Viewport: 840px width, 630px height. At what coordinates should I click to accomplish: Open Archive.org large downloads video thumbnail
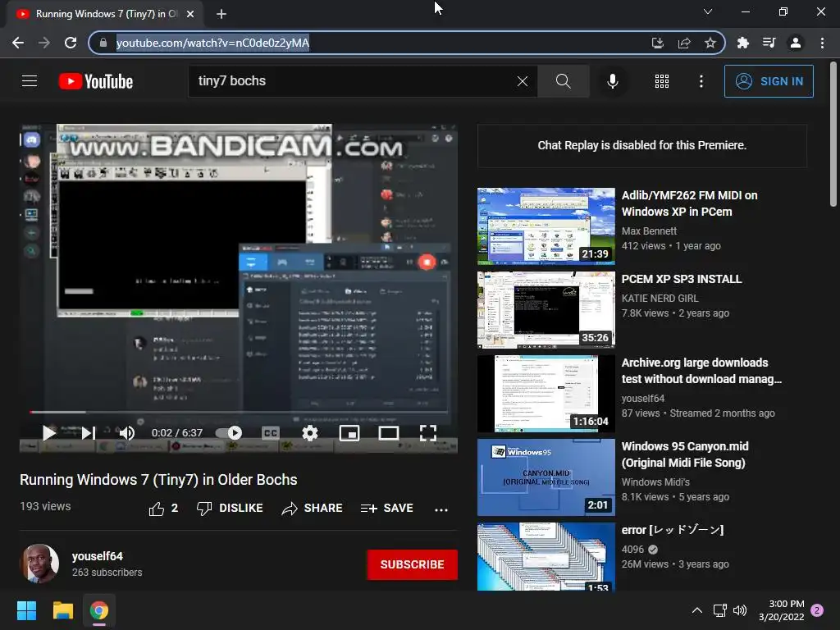coord(546,393)
